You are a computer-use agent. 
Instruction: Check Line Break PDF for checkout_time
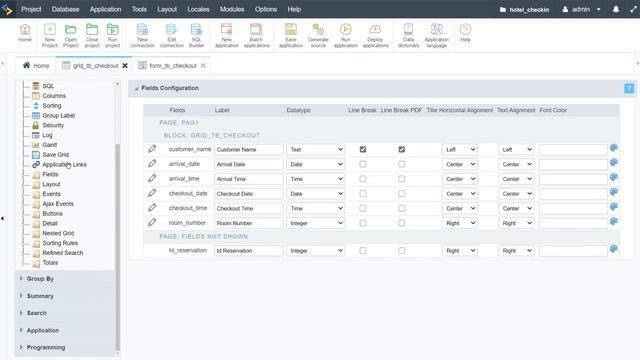coord(402,208)
